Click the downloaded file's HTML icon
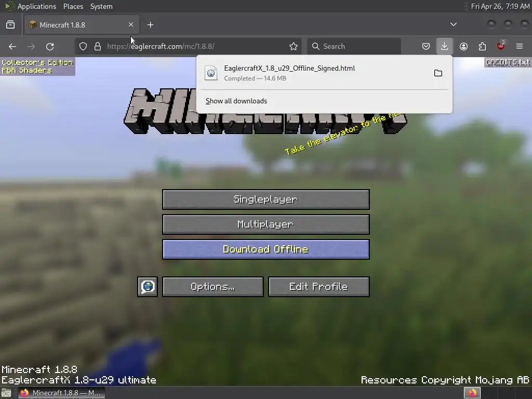The image size is (532, 399). (x=211, y=73)
